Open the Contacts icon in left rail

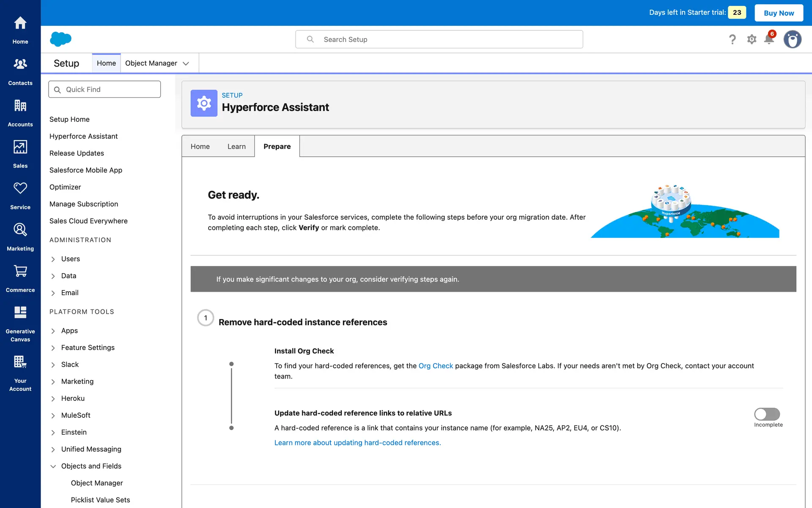point(20,64)
